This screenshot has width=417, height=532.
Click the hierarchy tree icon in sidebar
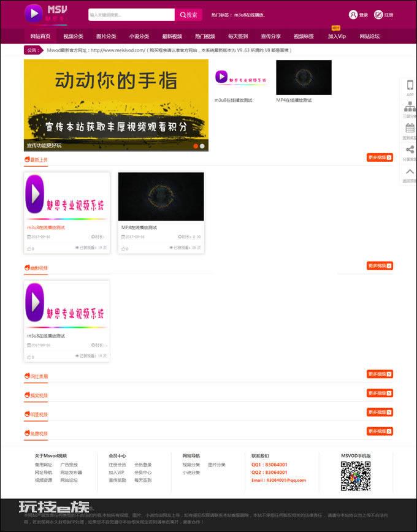click(x=410, y=107)
